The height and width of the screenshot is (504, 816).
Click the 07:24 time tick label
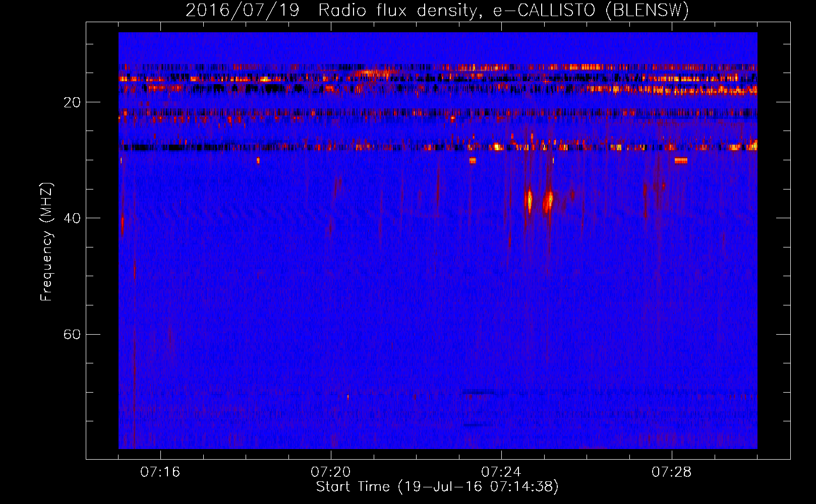tap(501, 472)
